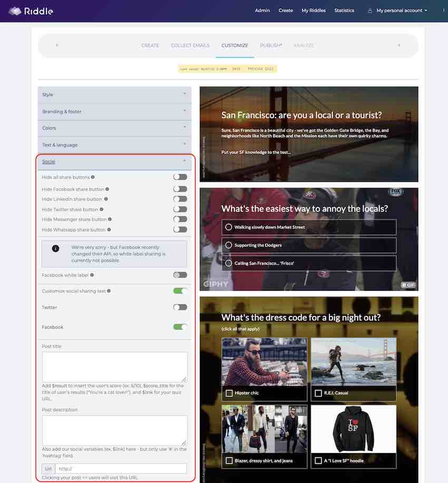Toggle Hide Facebook share button switch

pyautogui.click(x=180, y=189)
